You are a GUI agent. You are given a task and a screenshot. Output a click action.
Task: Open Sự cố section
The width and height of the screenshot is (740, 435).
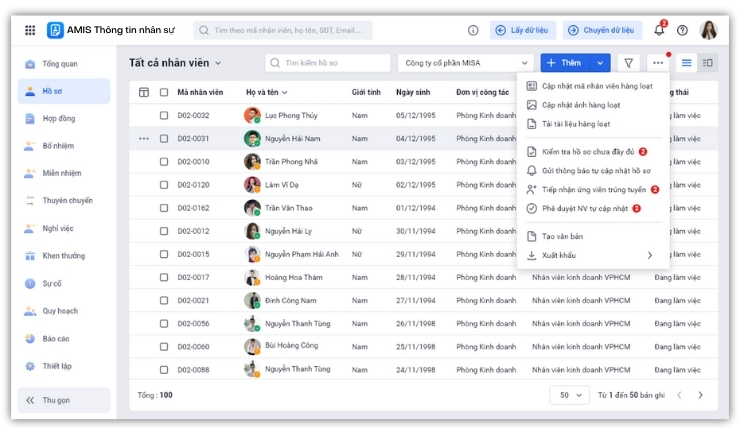[64, 284]
